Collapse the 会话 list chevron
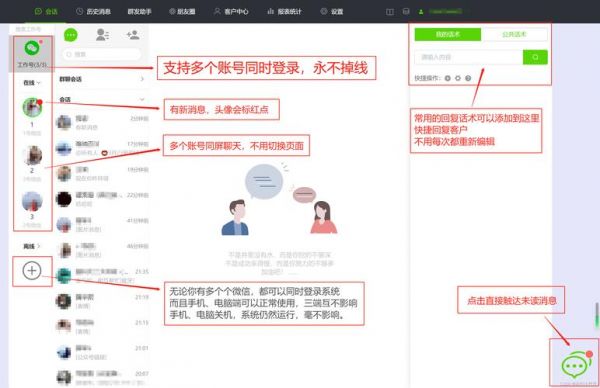600x388 pixels. 142,99
